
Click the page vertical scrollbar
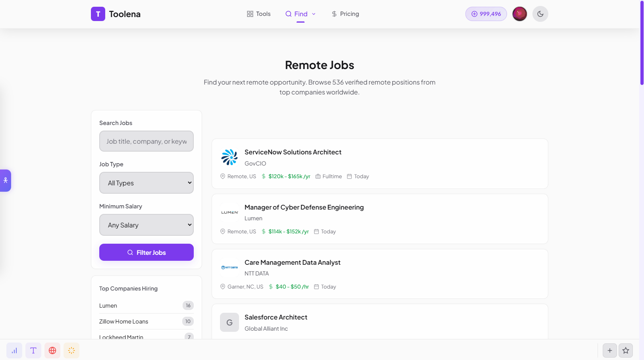[642, 42]
